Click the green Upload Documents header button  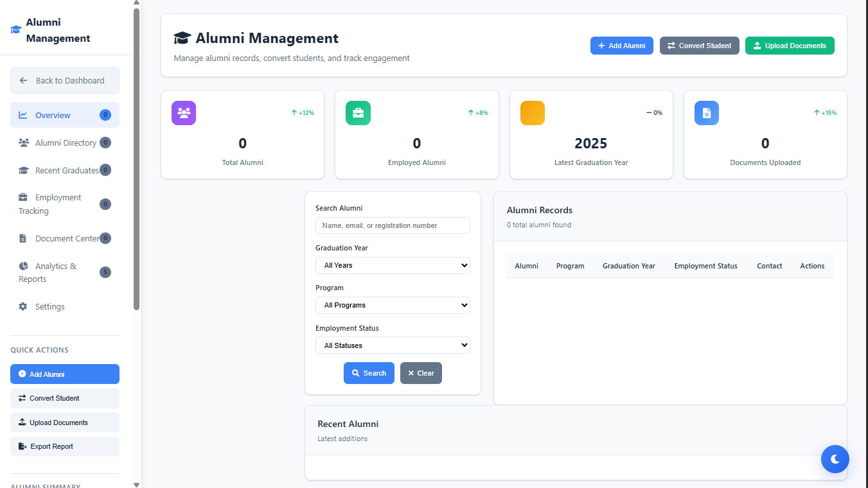click(x=790, y=46)
